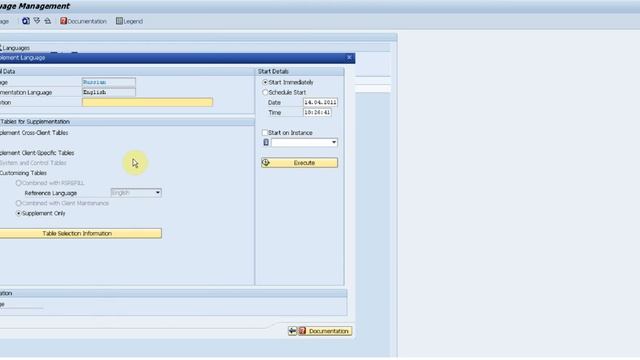Click the Documentation button at dialog bottom
The width and height of the screenshot is (640, 360).
pyautogui.click(x=325, y=331)
